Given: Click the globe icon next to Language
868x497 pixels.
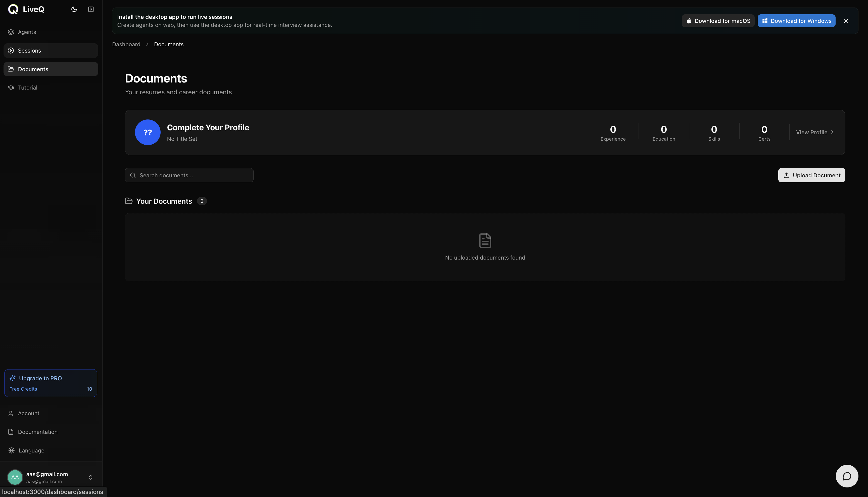Looking at the screenshot, I should point(12,450).
